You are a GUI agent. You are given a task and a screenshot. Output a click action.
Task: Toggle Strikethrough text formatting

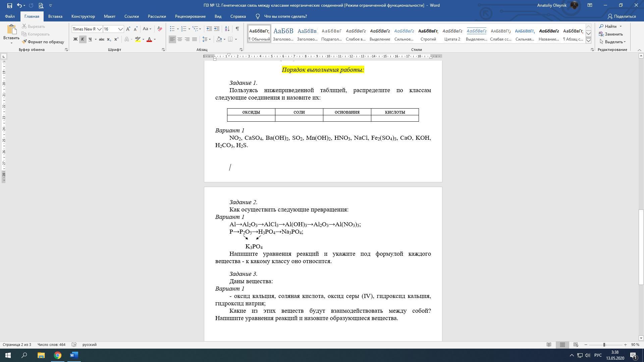[x=101, y=40]
